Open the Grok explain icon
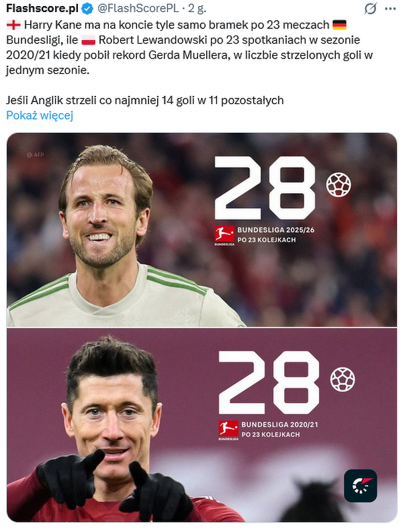Viewport: 403px width, 532px height. pyautogui.click(x=370, y=9)
